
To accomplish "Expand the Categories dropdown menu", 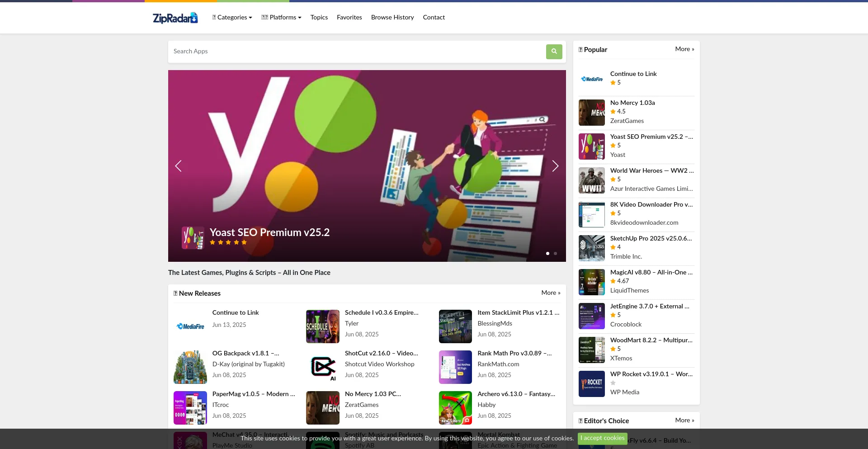I will click(232, 17).
